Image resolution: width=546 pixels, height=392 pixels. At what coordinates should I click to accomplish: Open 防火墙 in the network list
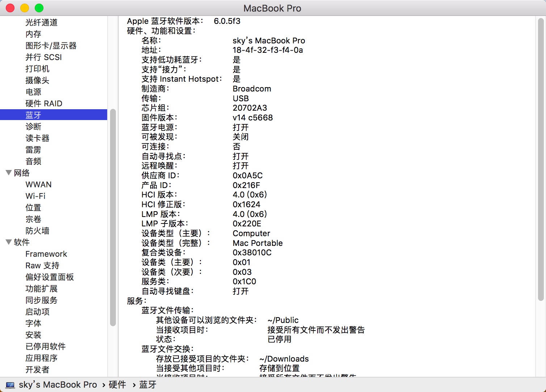pos(37,231)
